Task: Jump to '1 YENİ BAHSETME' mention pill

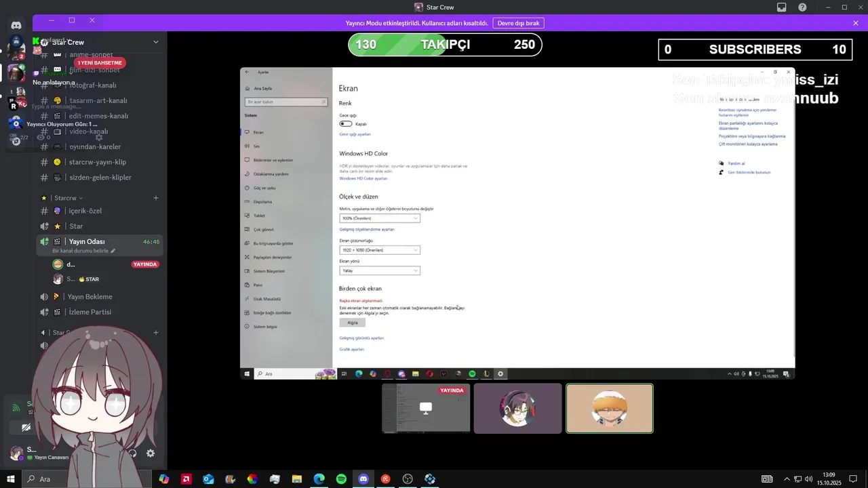Action: pos(100,63)
